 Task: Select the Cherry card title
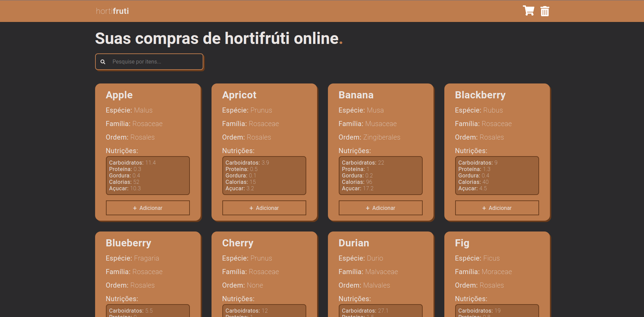[238, 243]
